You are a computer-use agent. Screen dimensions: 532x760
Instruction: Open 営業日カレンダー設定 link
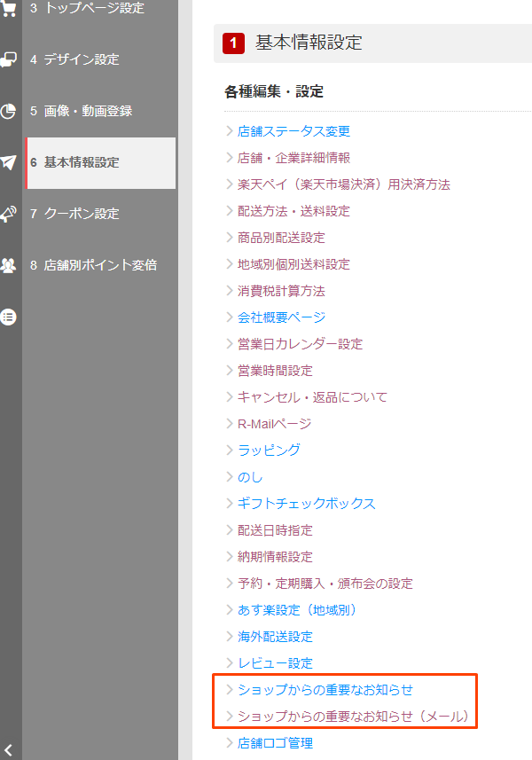click(x=300, y=344)
